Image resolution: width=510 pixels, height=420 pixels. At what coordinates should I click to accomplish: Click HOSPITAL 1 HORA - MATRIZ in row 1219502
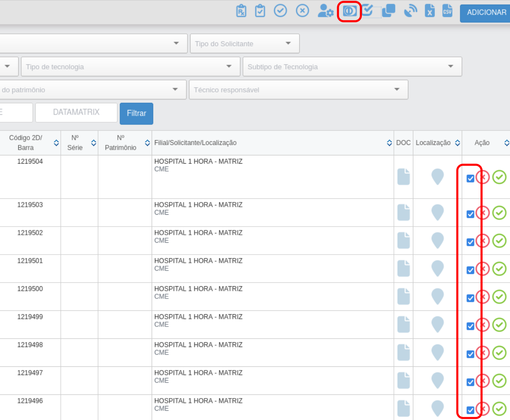(198, 233)
